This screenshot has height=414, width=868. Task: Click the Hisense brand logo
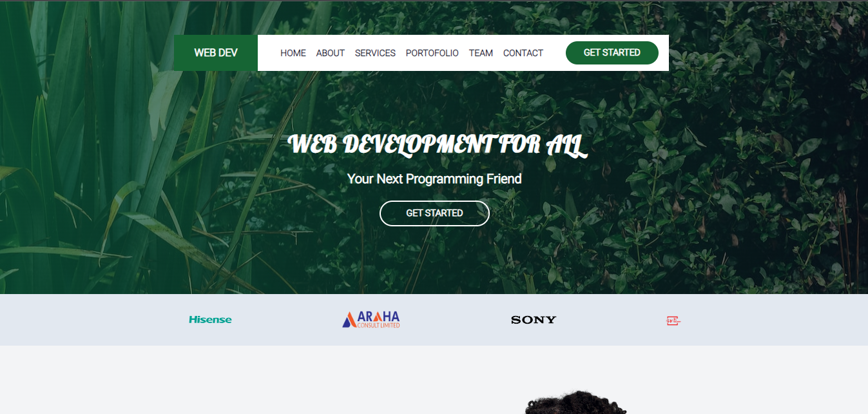click(210, 320)
